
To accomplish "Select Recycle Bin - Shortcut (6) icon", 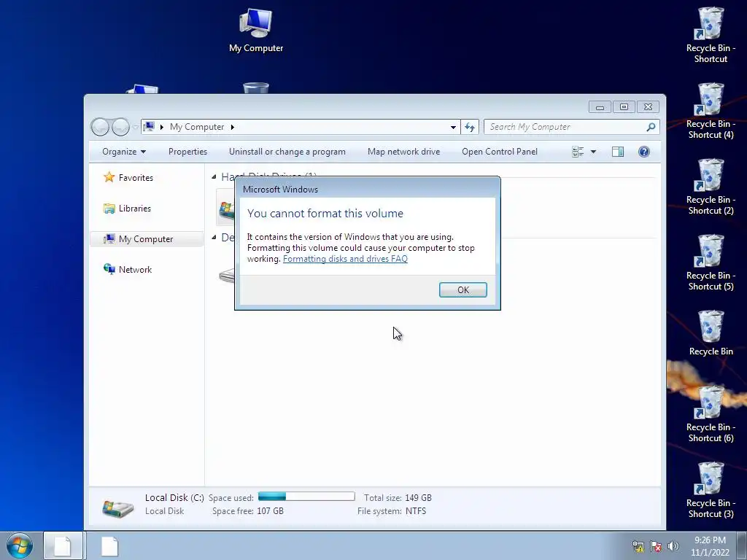I will coord(711,414).
